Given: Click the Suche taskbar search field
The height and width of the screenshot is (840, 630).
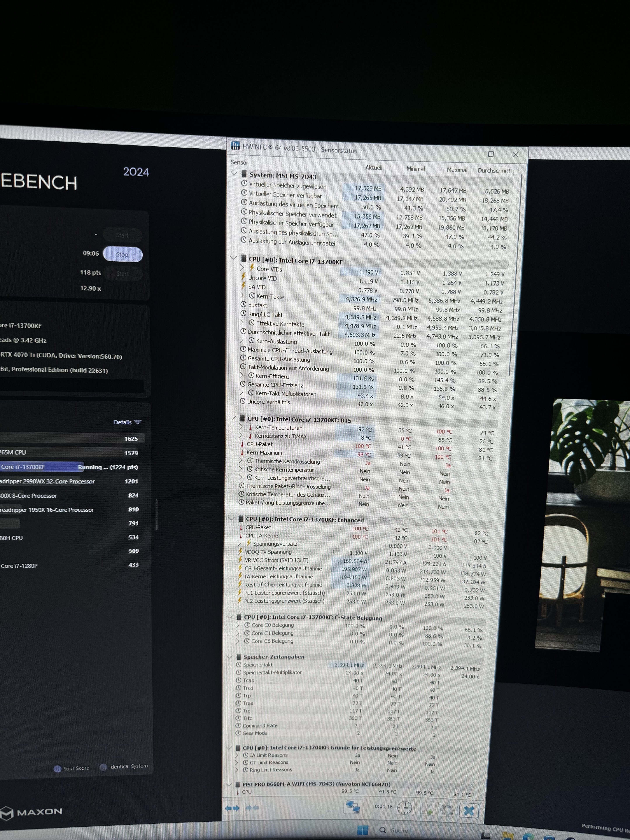Looking at the screenshot, I should (399, 831).
